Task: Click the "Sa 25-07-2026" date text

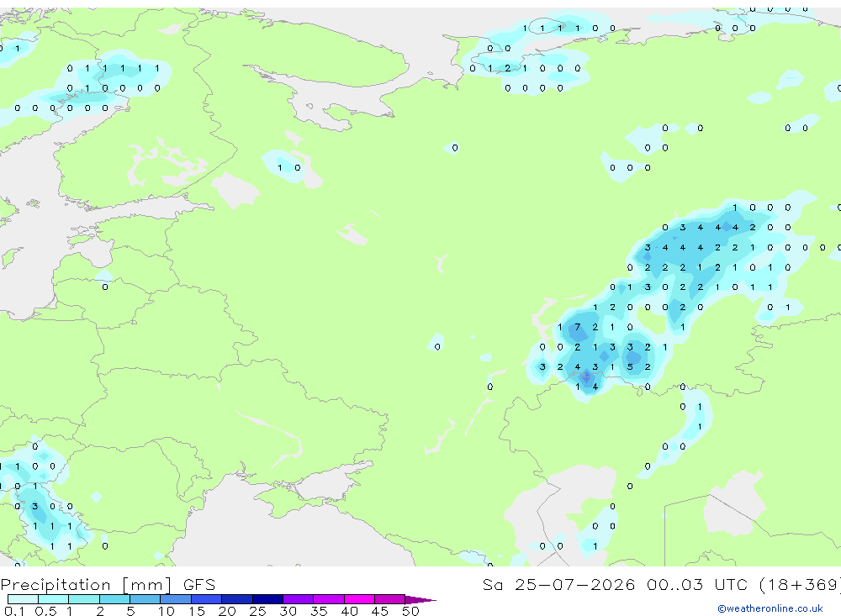Action: click(559, 584)
